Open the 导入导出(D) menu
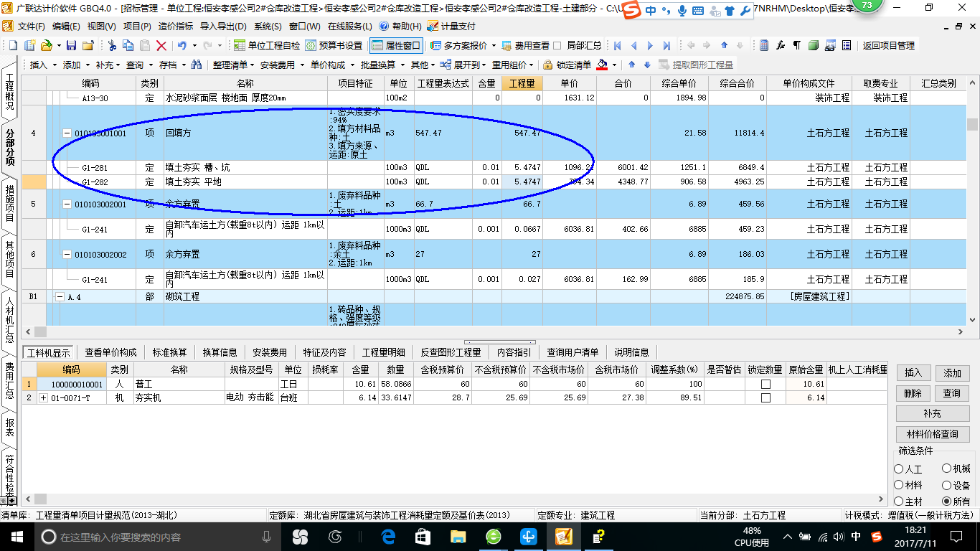The image size is (980, 551). 223,26
